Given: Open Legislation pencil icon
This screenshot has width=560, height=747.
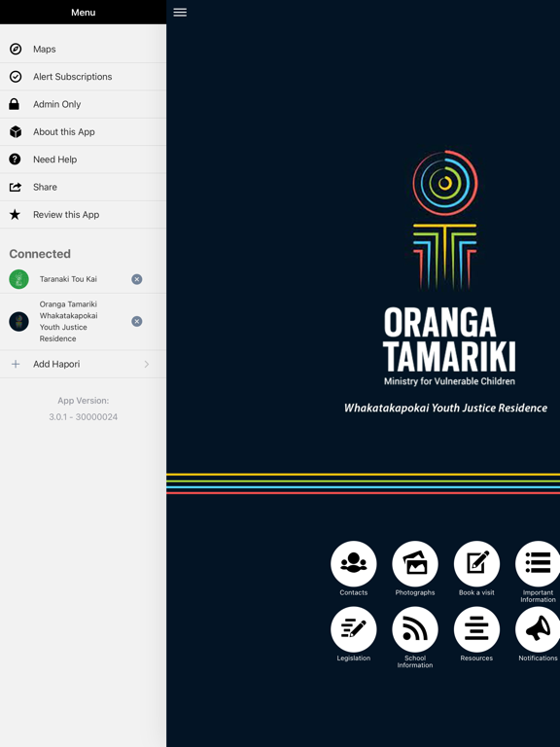Looking at the screenshot, I should tap(353, 629).
